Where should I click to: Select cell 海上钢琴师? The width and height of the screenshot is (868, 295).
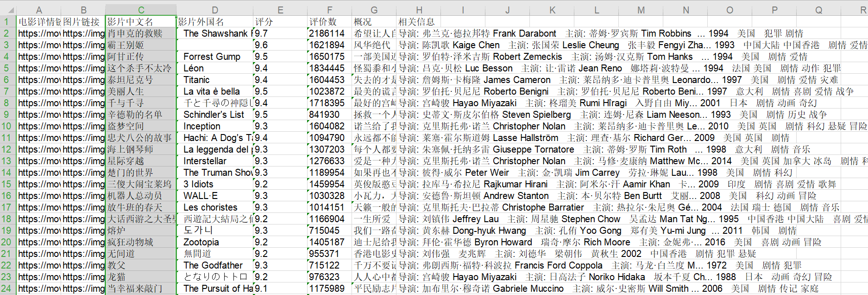pos(141,149)
